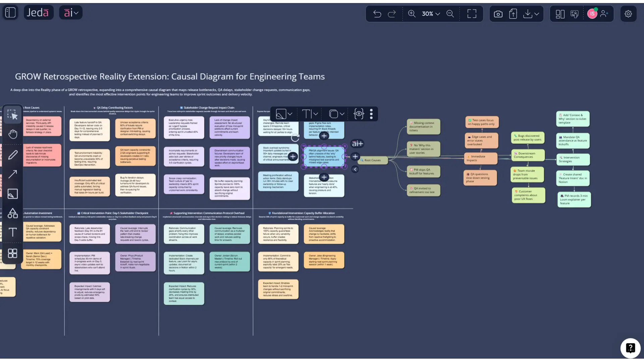Expand the download options chevron

coord(537,14)
